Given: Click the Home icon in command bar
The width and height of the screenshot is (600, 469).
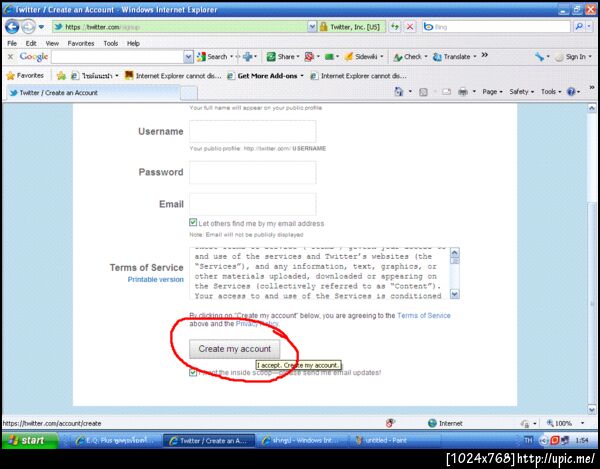Looking at the screenshot, I should coord(399,92).
